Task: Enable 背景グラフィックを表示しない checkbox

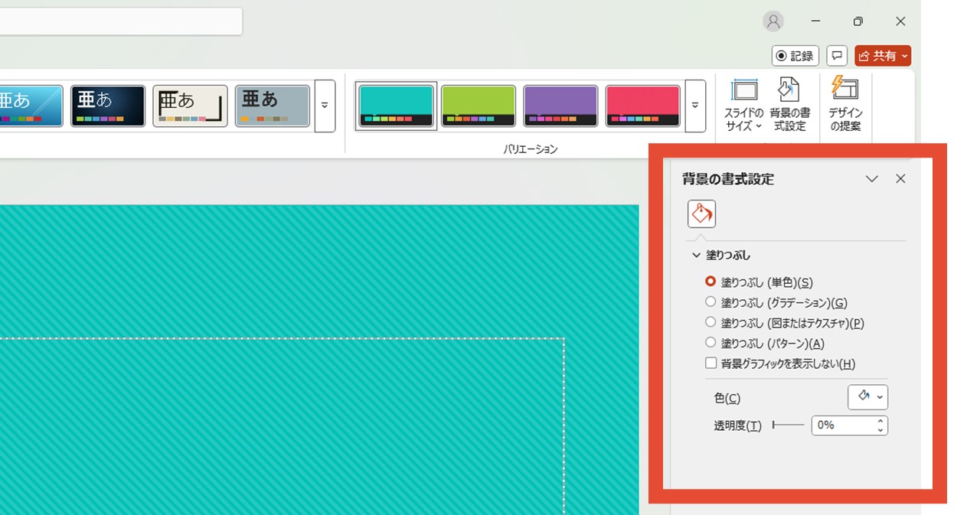Action: [x=710, y=364]
